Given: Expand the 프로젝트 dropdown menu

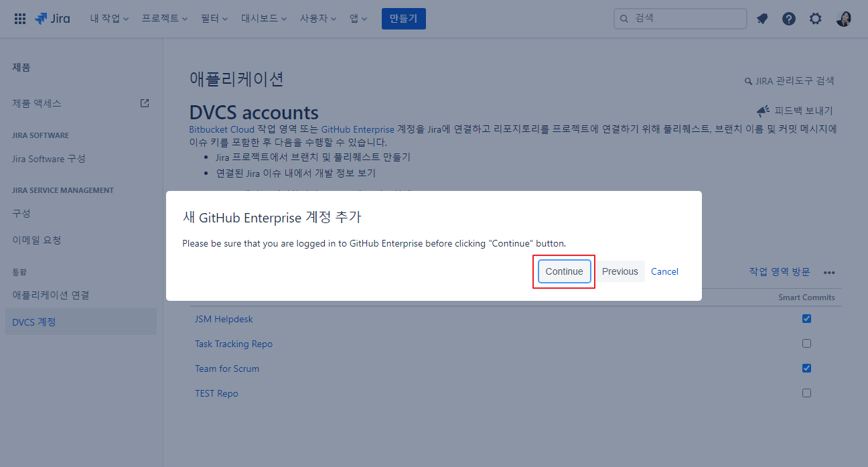Looking at the screenshot, I should (165, 19).
